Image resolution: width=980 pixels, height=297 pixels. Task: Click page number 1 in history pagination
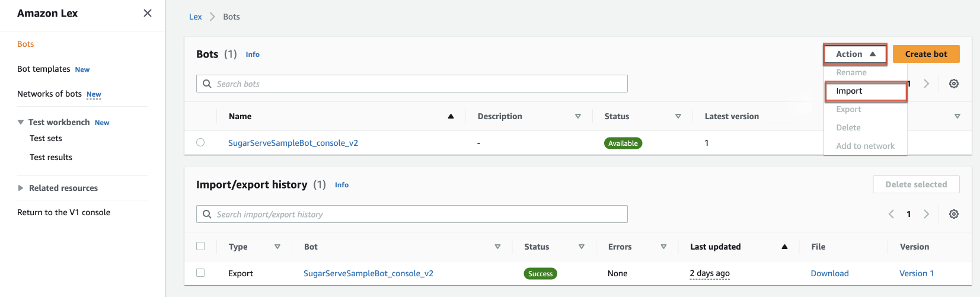[x=909, y=214]
